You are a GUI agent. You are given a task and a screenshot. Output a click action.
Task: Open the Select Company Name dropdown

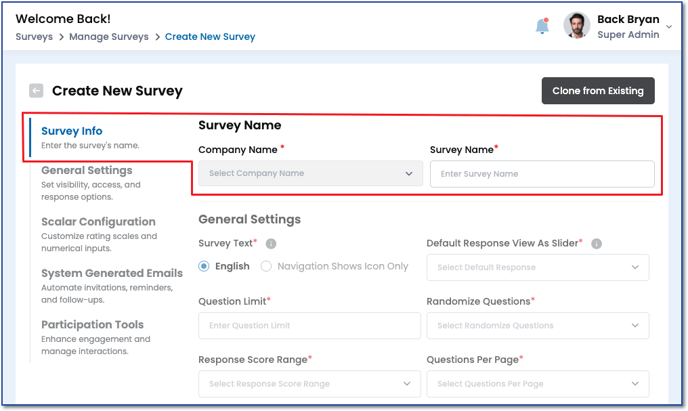pyautogui.click(x=310, y=174)
